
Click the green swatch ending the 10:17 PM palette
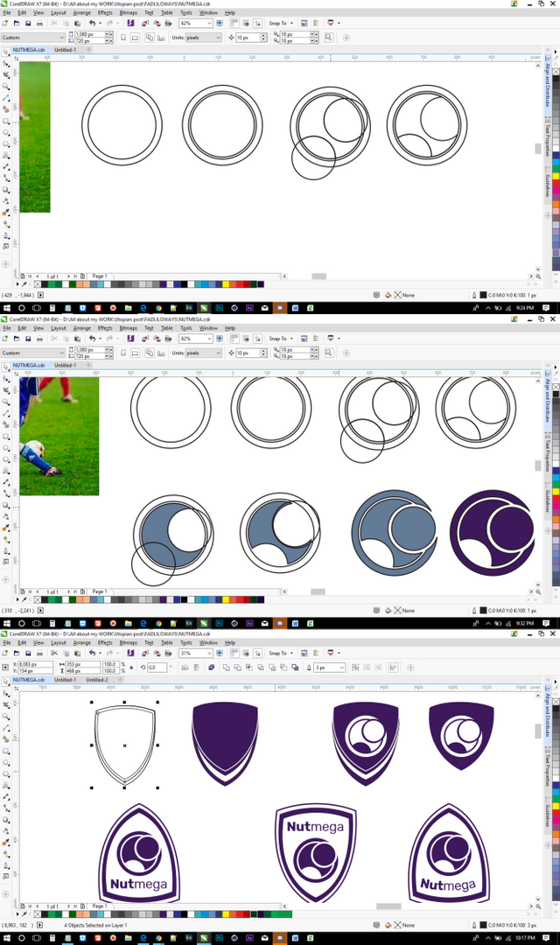pyautogui.click(x=288, y=913)
